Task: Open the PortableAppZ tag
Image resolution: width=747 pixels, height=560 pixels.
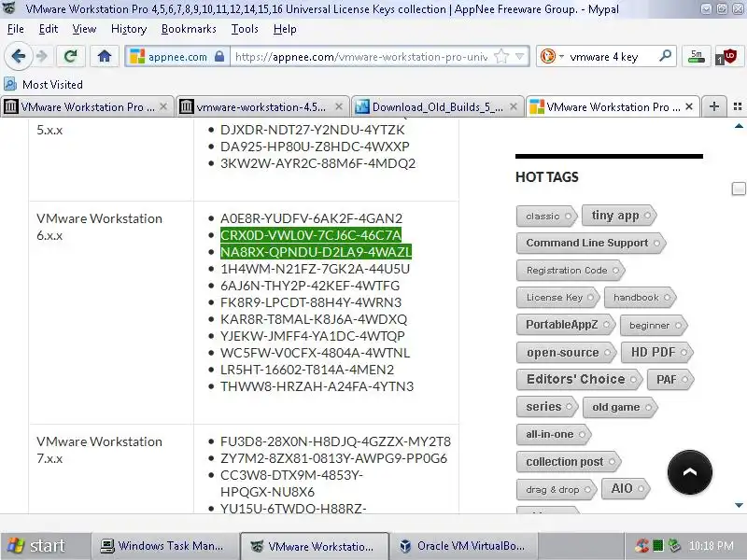Action: 565,325
